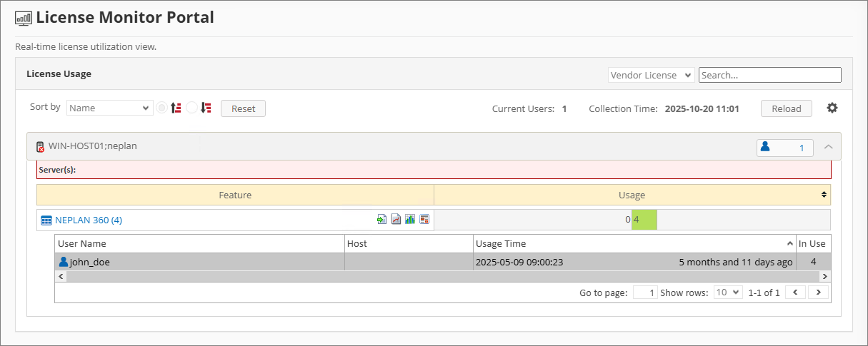Click the Collection Time value 2025-10-20 11:01
The image size is (868, 346).
pos(702,109)
